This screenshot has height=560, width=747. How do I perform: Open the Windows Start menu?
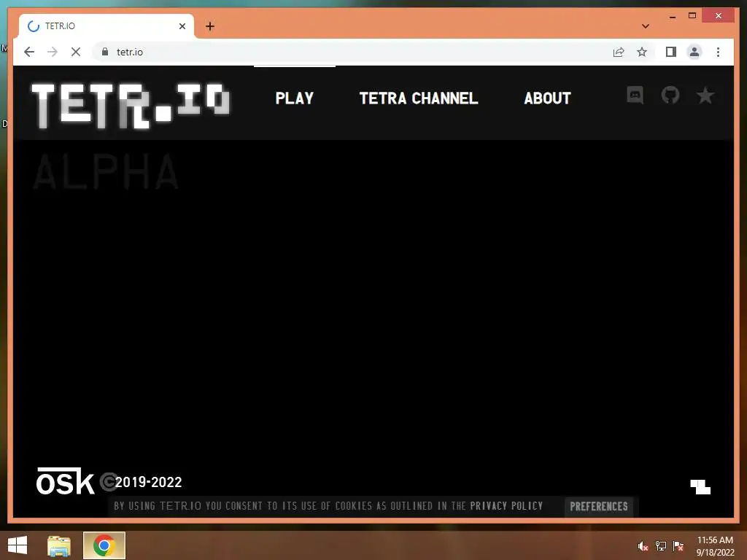tap(18, 545)
